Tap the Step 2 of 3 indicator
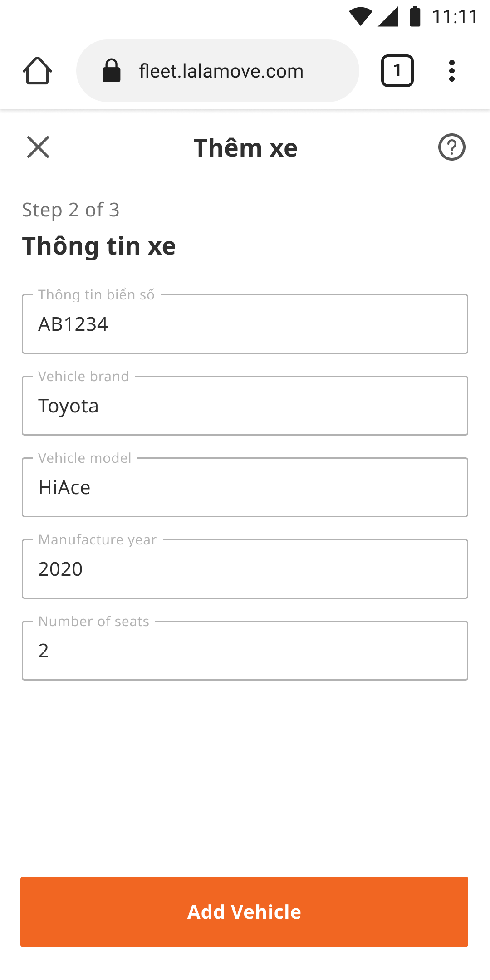 tap(71, 210)
